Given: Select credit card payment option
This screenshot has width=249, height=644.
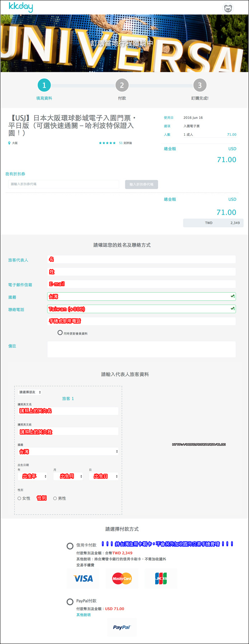Looking at the screenshot, I should point(70,546).
